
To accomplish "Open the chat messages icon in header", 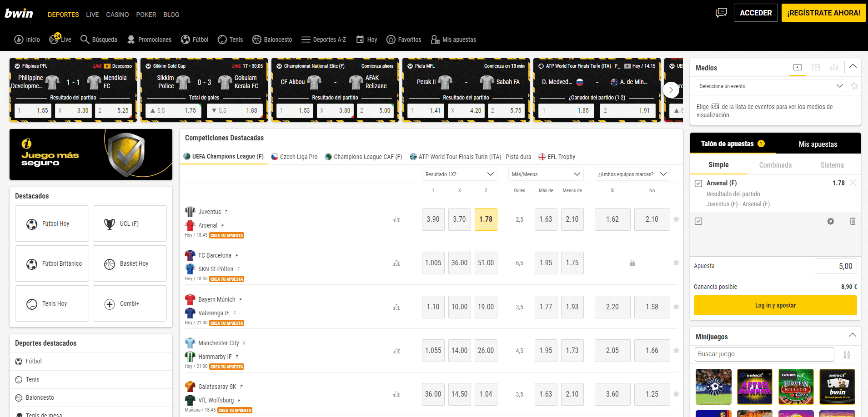I will (x=721, y=13).
